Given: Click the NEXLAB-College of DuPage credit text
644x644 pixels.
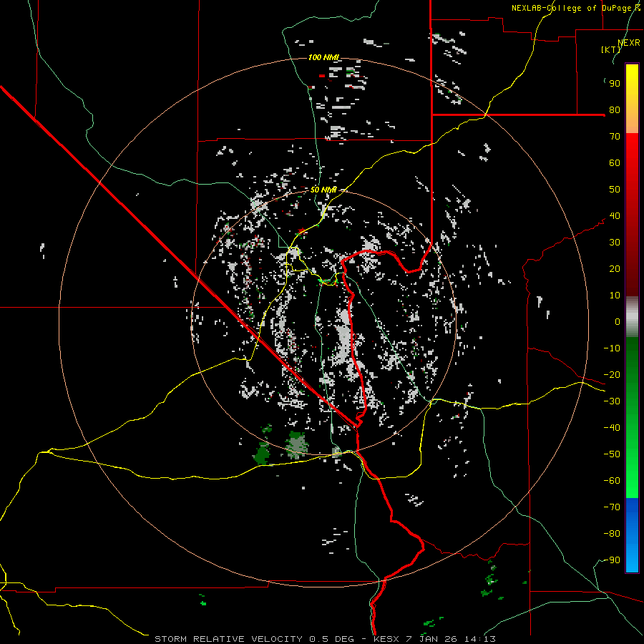Looking at the screenshot, I should pos(575,8).
